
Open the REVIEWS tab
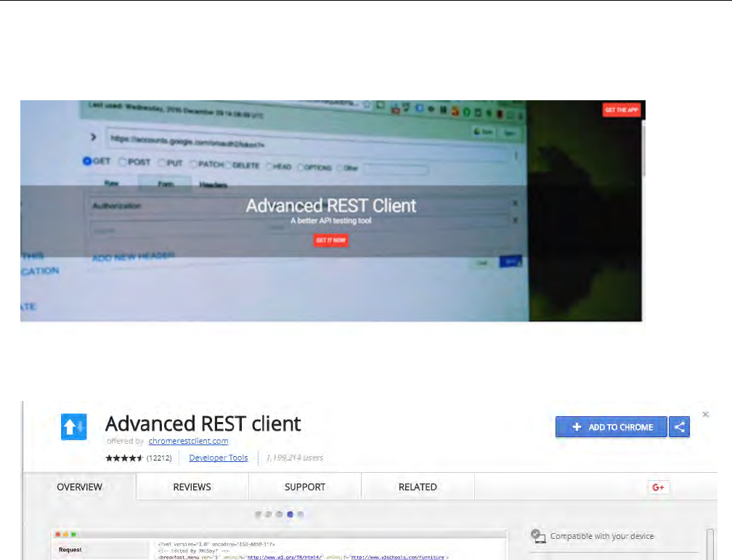pyautogui.click(x=192, y=487)
